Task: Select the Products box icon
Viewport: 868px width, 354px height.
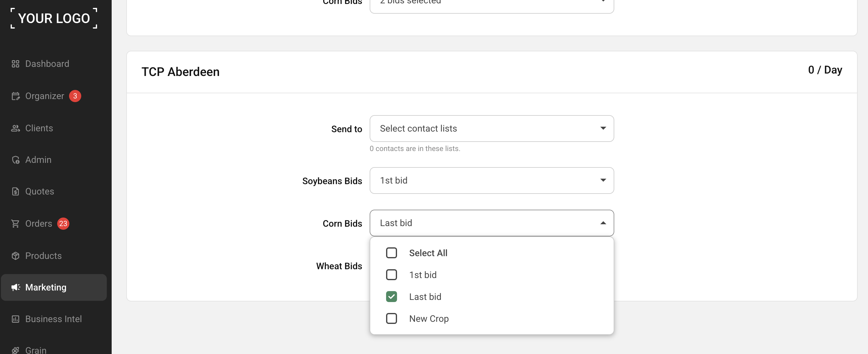Action: (16, 256)
